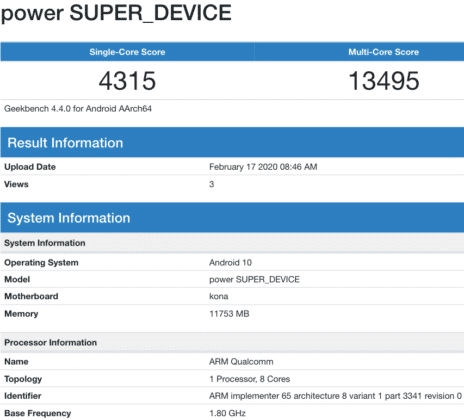Click the Upload Date label
This screenshot has width=464, height=420.
tap(30, 167)
